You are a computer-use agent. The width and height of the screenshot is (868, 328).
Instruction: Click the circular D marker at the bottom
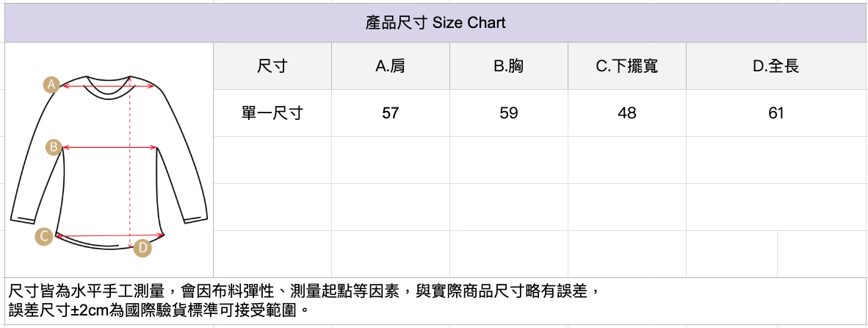[x=142, y=248]
